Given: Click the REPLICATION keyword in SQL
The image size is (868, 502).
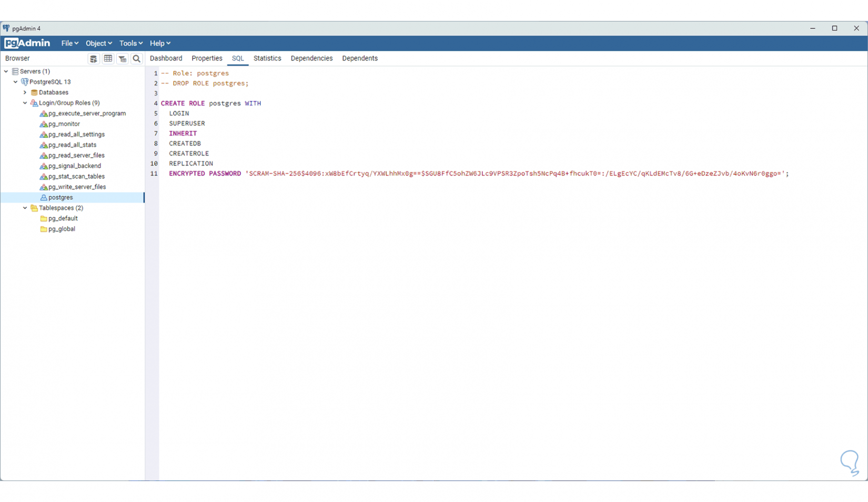Looking at the screenshot, I should [x=191, y=164].
